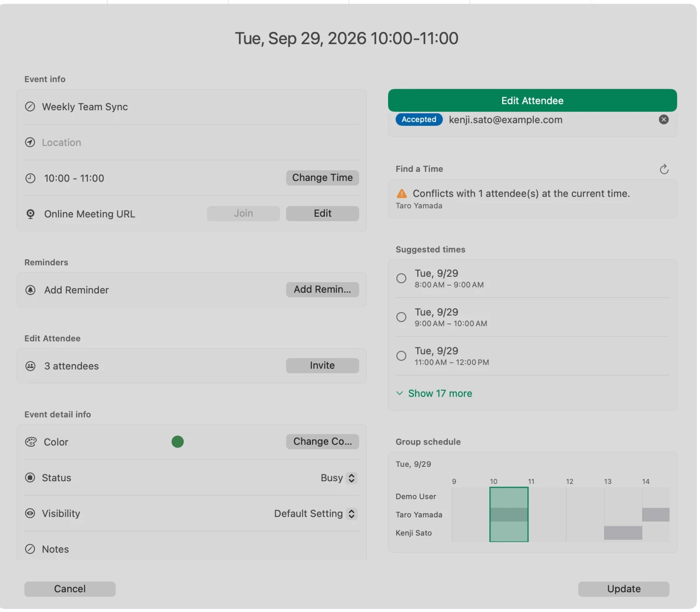
Task: Click 'Taro Yamada' under the conflict warning
Action: [419, 206]
